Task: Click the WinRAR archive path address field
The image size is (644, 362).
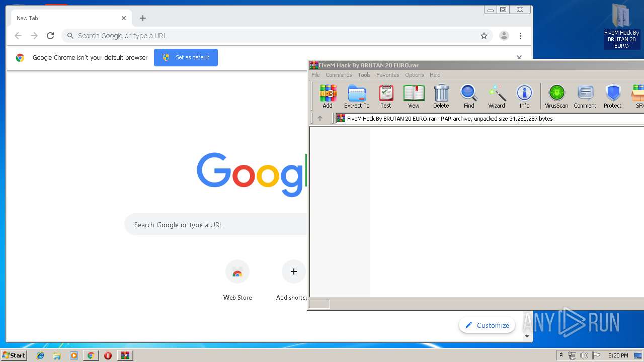Action: 490,119
